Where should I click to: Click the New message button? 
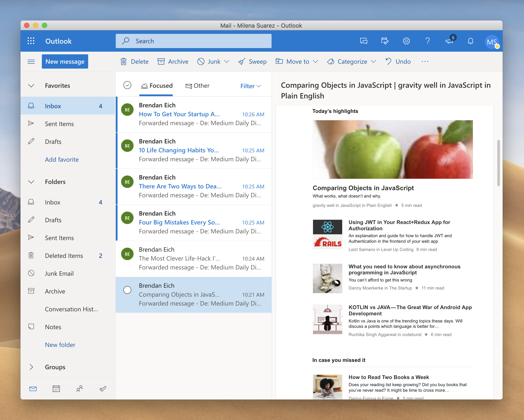coord(65,61)
